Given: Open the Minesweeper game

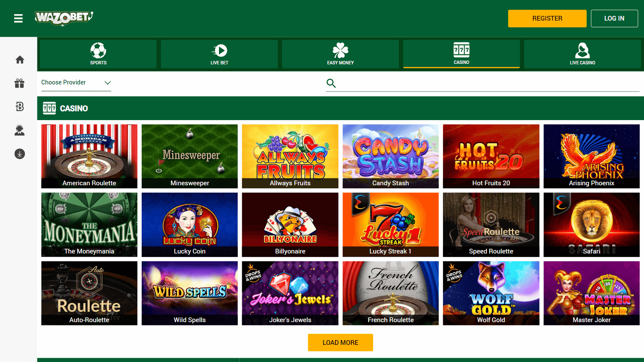Looking at the screenshot, I should (190, 156).
